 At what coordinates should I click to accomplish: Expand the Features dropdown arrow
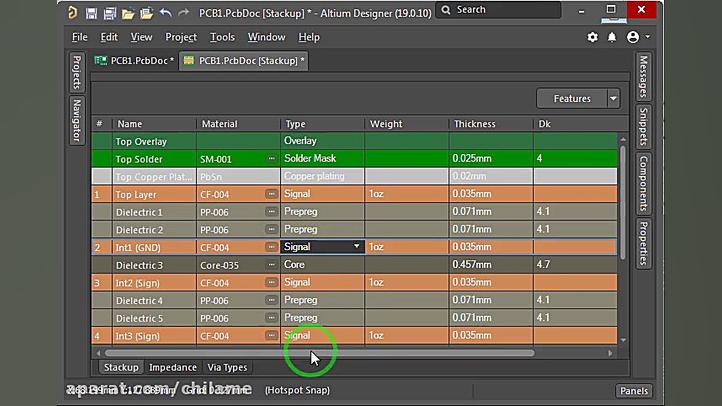[612, 99]
